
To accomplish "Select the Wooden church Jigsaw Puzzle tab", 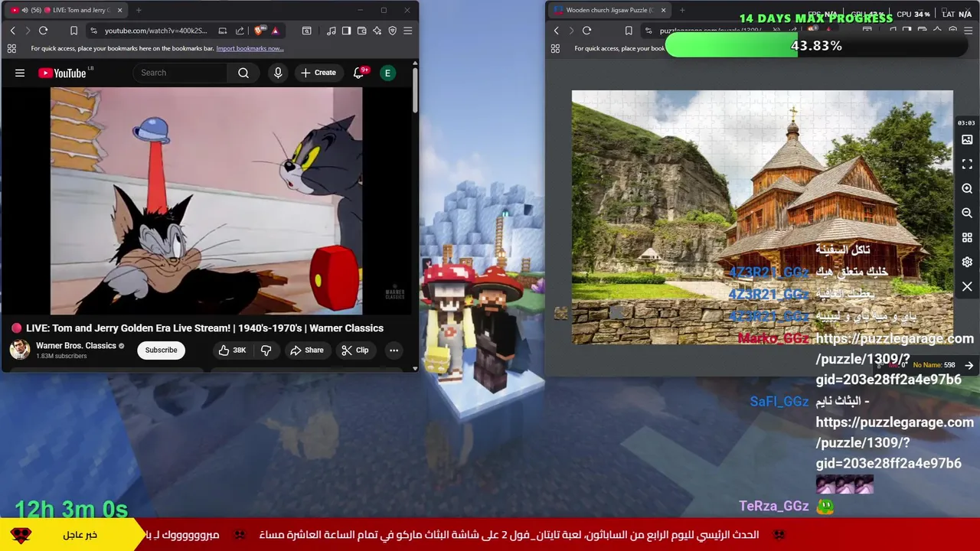I will [609, 10].
